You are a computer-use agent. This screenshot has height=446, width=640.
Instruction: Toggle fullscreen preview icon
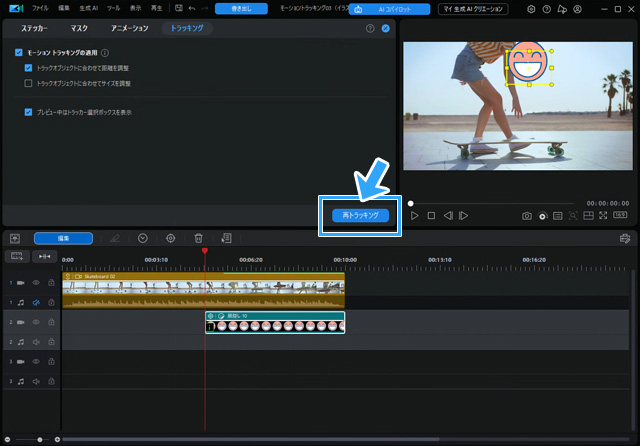tap(603, 215)
